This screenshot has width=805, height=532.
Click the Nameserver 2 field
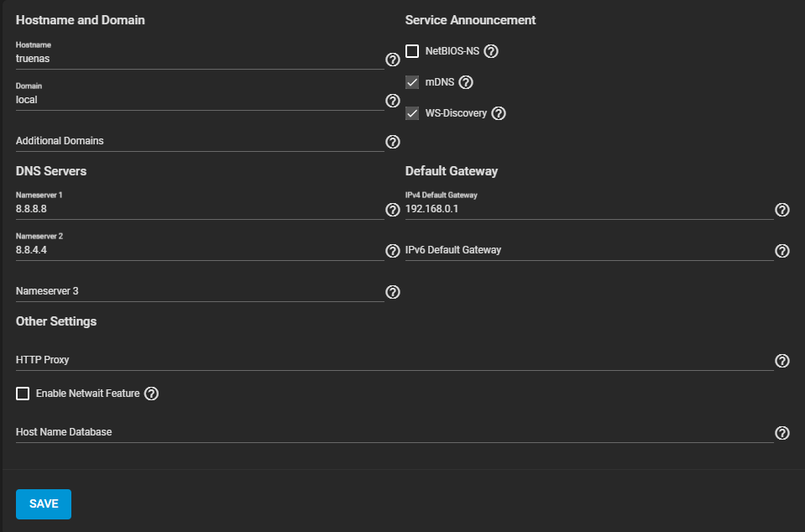point(199,250)
